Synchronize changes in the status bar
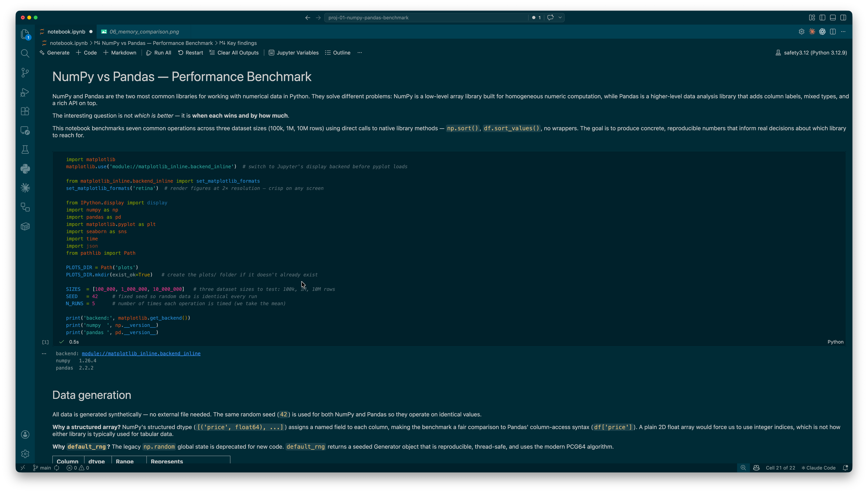Image resolution: width=868 pixels, height=493 pixels. click(57, 468)
